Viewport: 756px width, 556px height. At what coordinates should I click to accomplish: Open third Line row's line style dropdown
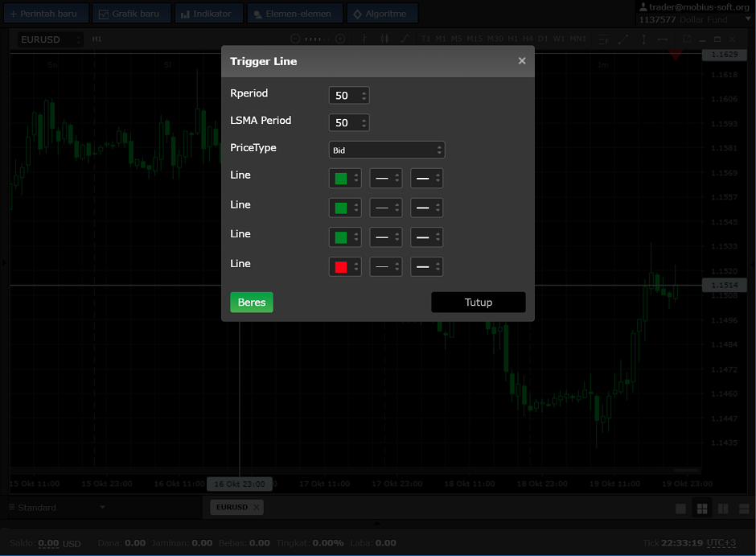tap(386, 237)
